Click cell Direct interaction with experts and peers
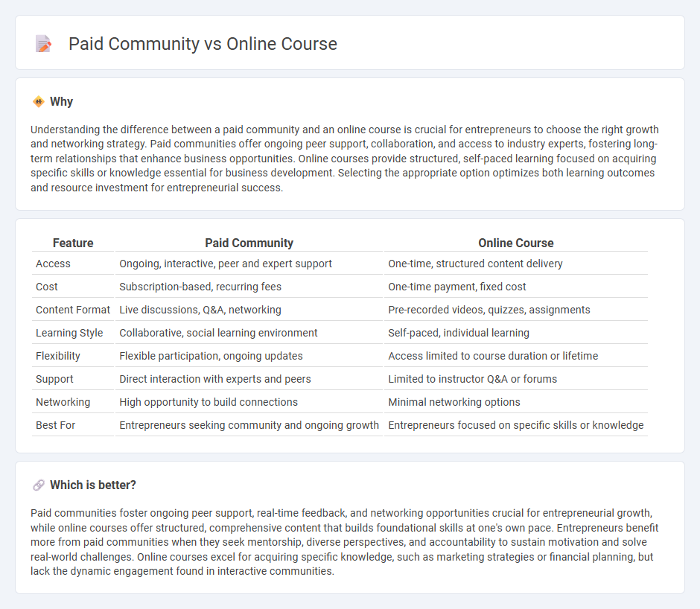This screenshot has height=609, width=700. click(x=249, y=379)
